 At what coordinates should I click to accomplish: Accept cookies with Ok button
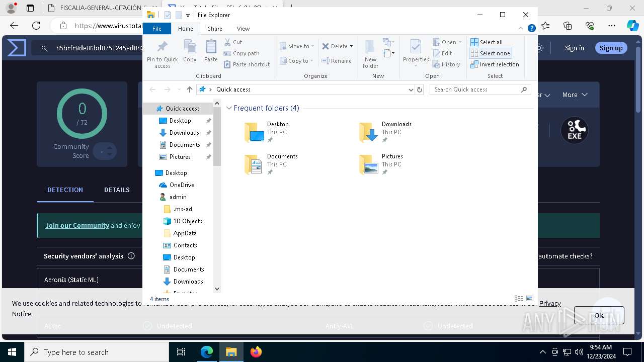click(x=599, y=315)
